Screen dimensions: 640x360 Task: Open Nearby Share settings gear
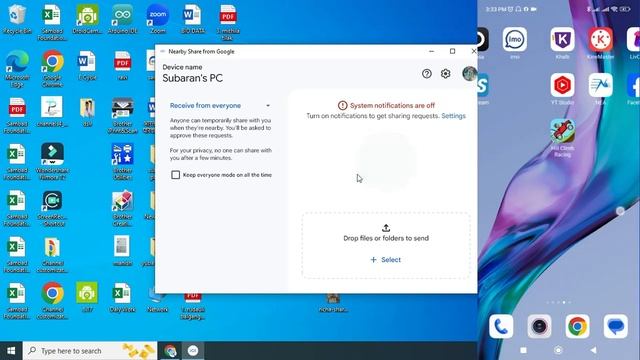445,73
